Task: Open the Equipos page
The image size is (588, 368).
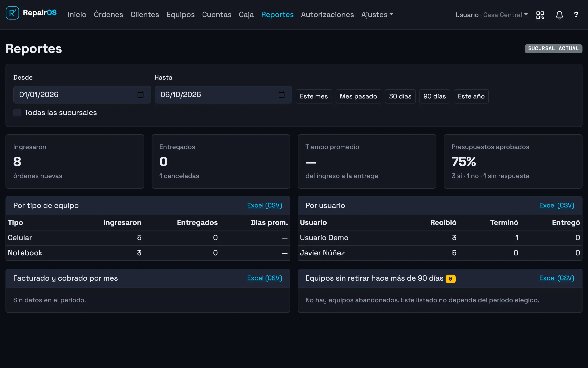Action: click(180, 14)
